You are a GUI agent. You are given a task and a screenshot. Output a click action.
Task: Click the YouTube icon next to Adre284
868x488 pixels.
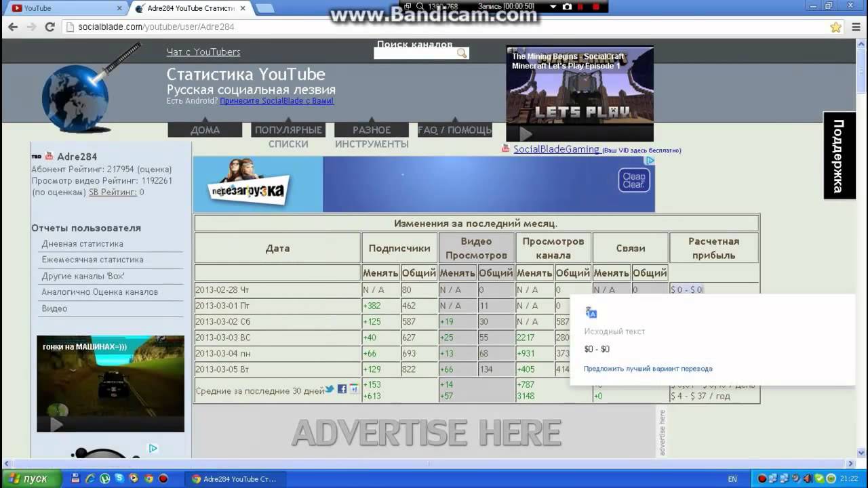[x=49, y=156]
